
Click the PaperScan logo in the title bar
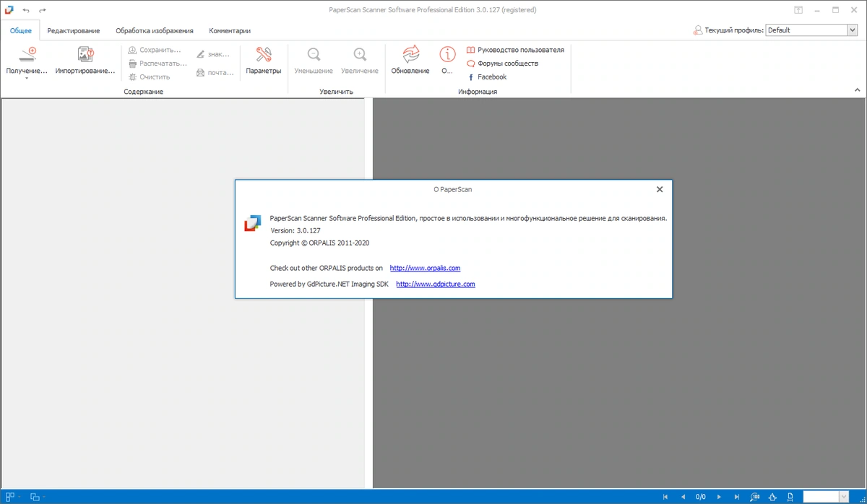tap(9, 10)
